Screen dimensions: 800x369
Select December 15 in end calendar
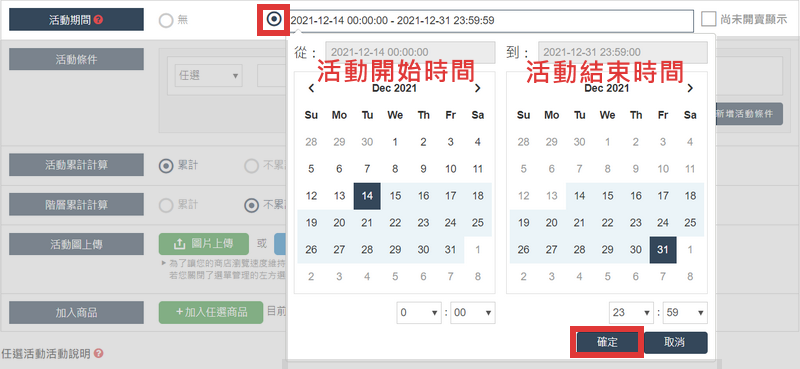pos(607,196)
